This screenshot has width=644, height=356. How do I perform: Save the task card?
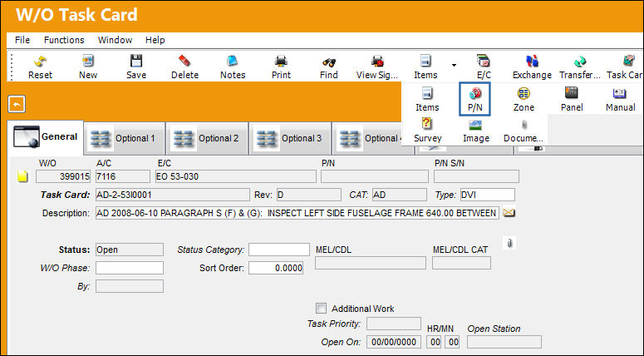point(136,67)
